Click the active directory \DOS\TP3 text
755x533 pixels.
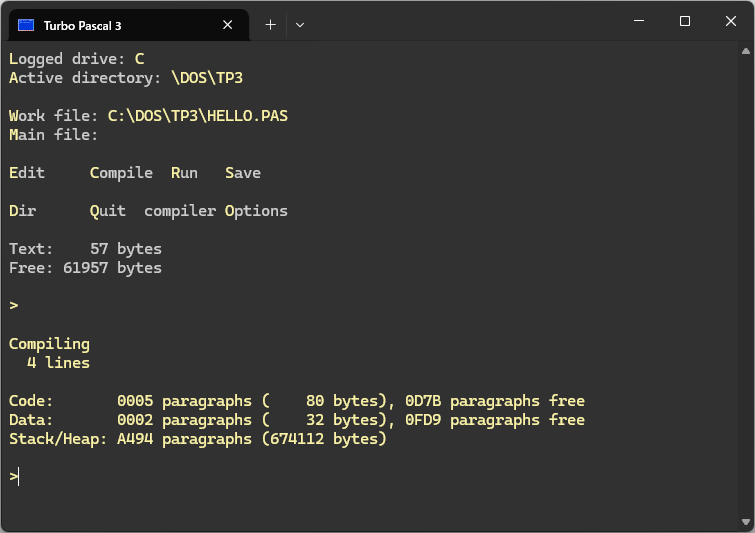pyautogui.click(x=207, y=78)
